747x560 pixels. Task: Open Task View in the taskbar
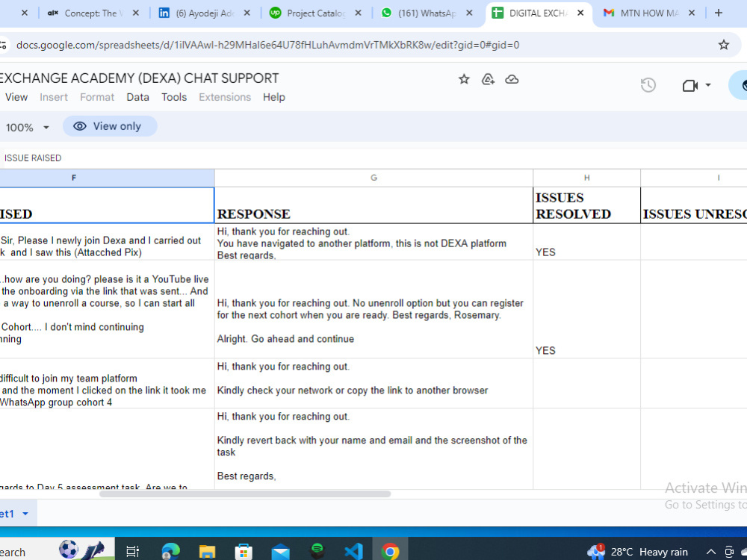point(132,552)
